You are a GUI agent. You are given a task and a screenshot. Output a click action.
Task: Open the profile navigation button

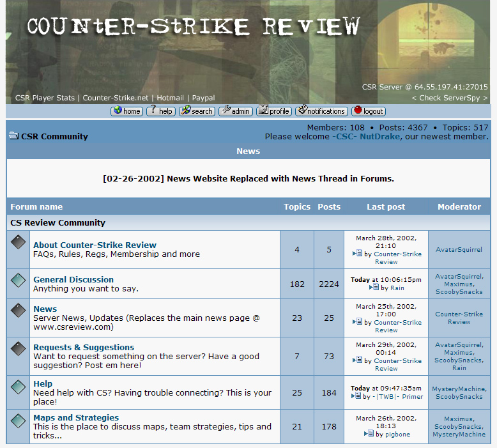[x=274, y=111]
